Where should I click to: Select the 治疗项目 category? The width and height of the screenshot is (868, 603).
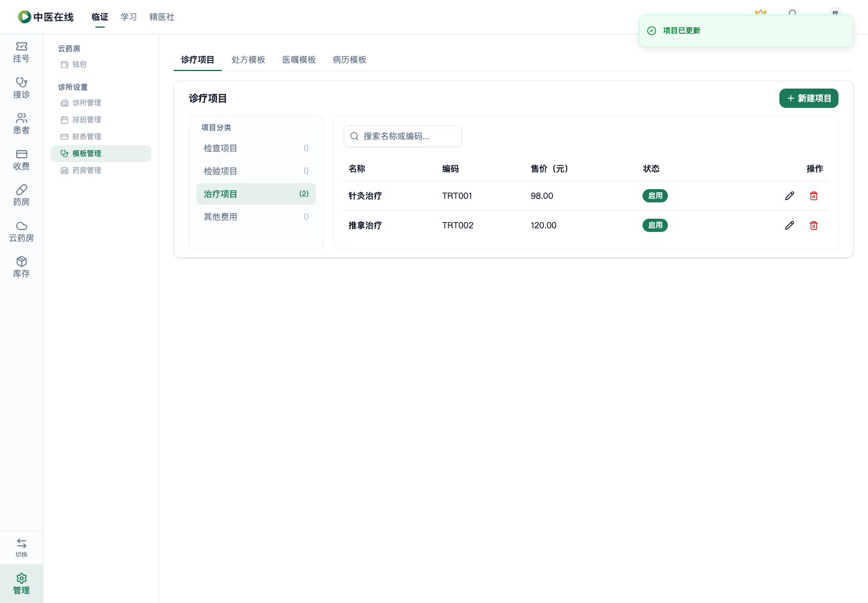coord(256,194)
